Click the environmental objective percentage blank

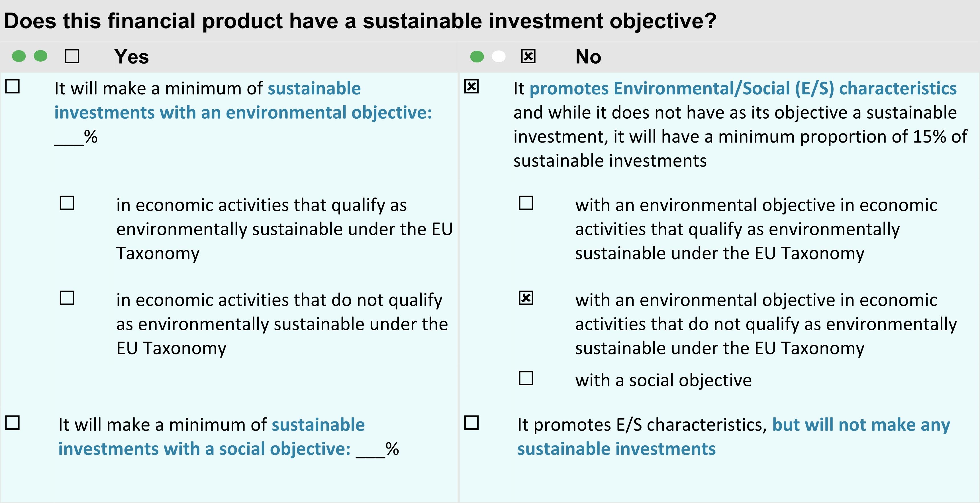(69, 138)
